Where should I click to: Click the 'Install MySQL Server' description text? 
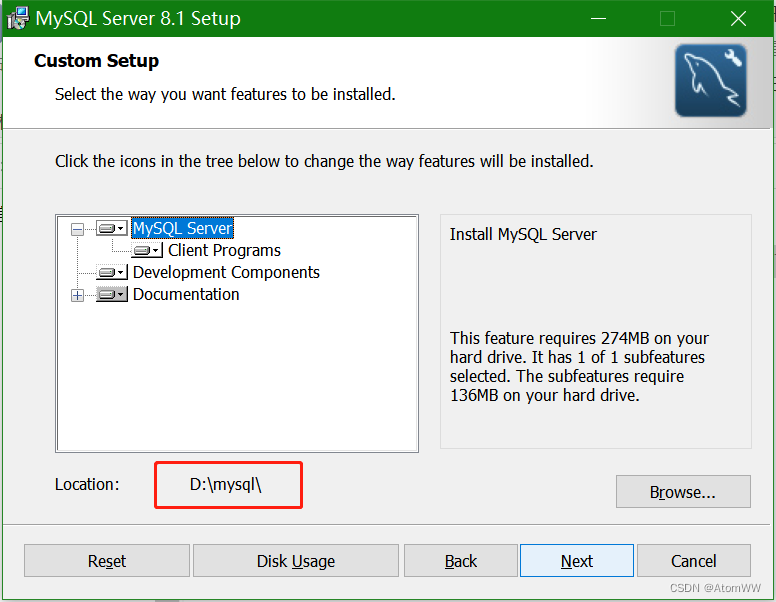pyautogui.click(x=523, y=234)
